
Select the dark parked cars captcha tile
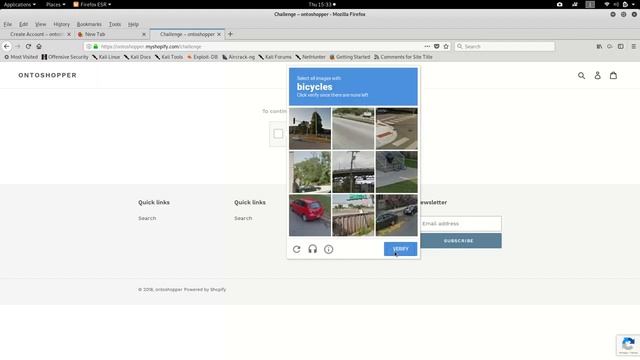(x=397, y=215)
